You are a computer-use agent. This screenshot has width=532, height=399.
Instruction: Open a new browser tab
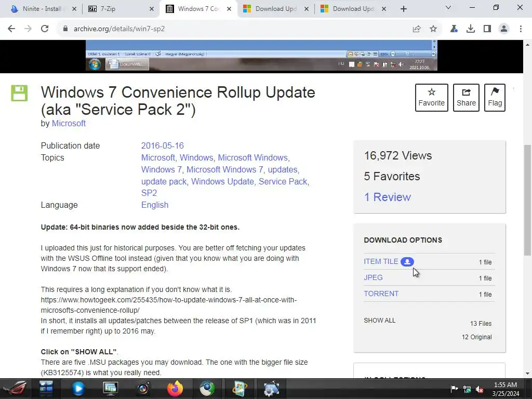(x=403, y=9)
